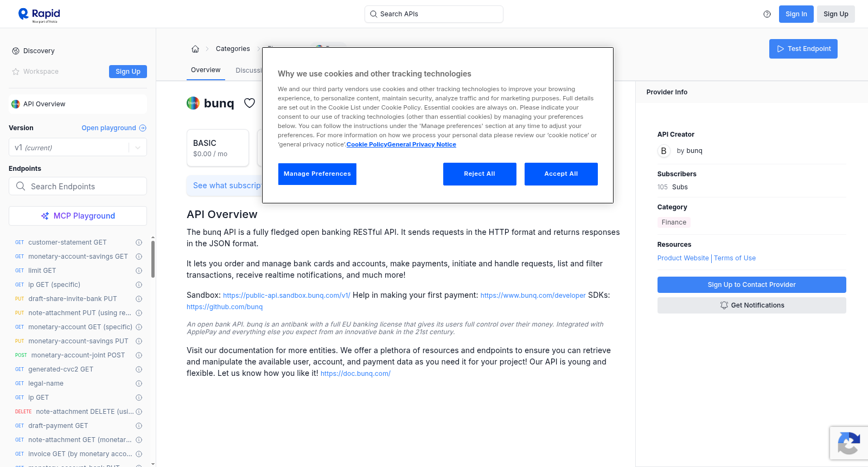Open the github.com/bunq link

coord(225,307)
